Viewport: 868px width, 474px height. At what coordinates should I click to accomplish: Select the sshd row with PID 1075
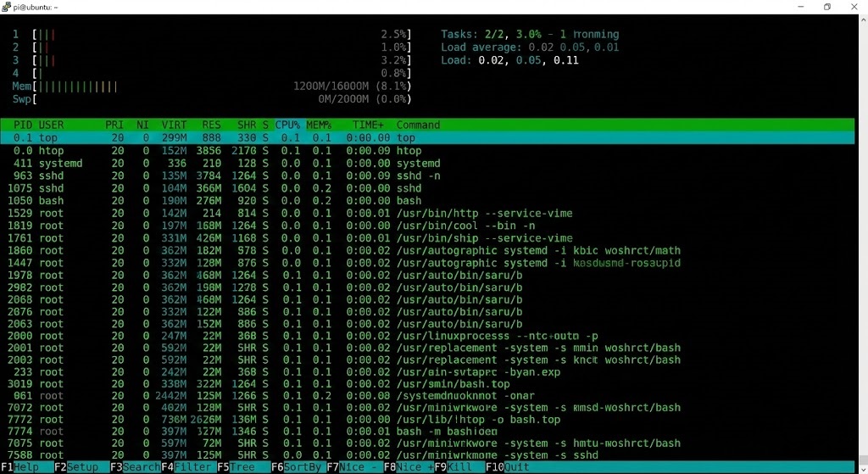pyautogui.click(x=427, y=188)
